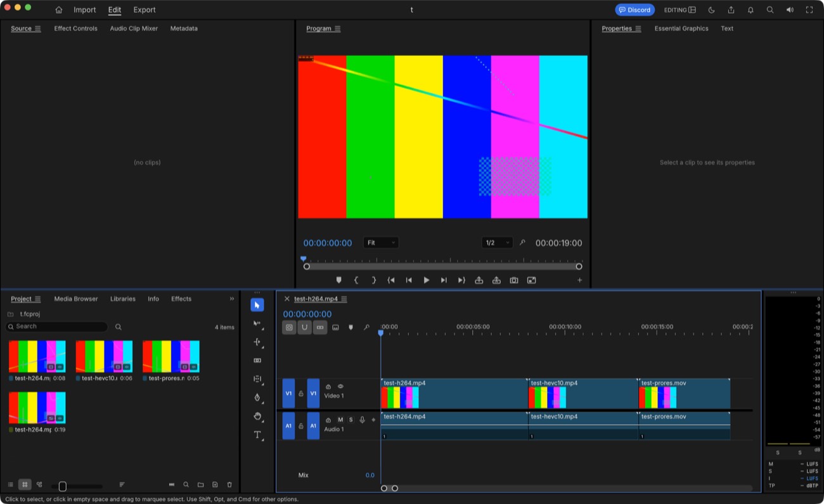Select the Type text tool
This screenshot has height=504, width=824.
tap(257, 434)
